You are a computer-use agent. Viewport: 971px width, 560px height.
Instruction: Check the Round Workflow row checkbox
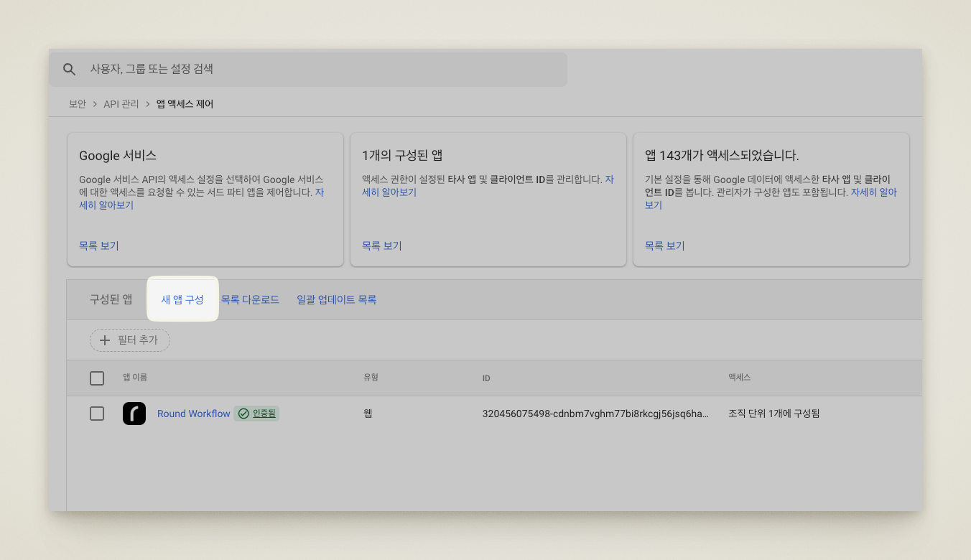[97, 414]
